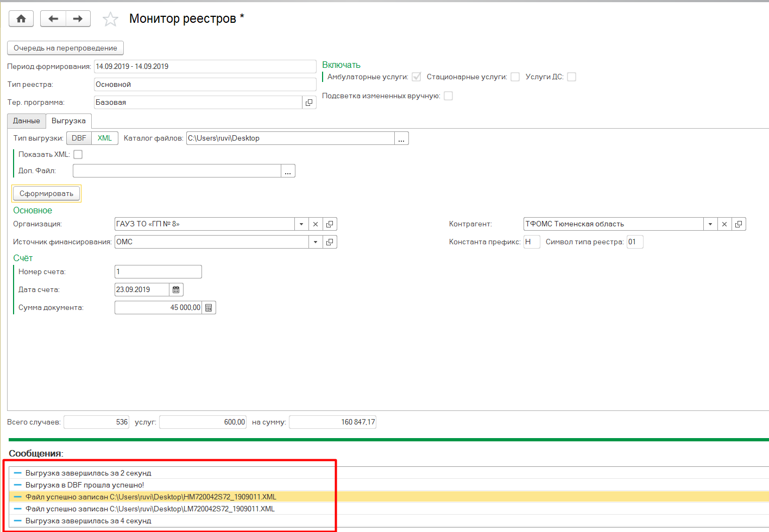Open calculator for Сумма документа

coord(209,308)
